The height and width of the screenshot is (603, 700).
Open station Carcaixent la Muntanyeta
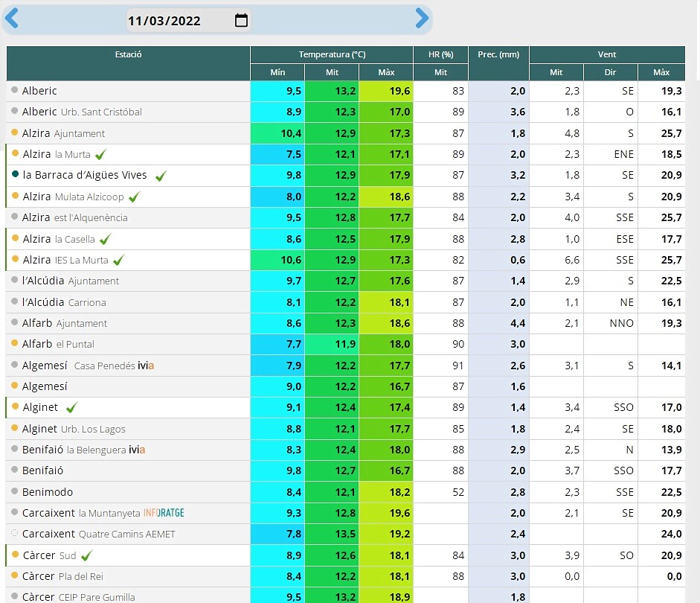81,513
